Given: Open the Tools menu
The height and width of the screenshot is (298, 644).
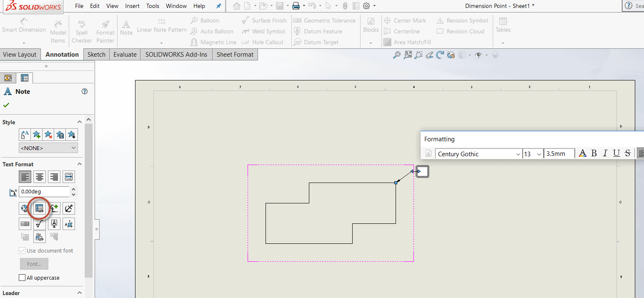Looking at the screenshot, I should (153, 6).
